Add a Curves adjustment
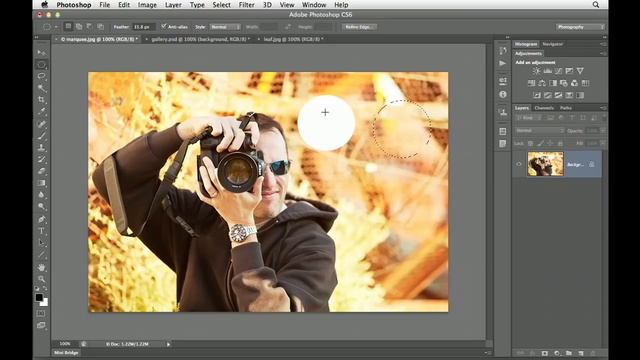 coord(558,71)
